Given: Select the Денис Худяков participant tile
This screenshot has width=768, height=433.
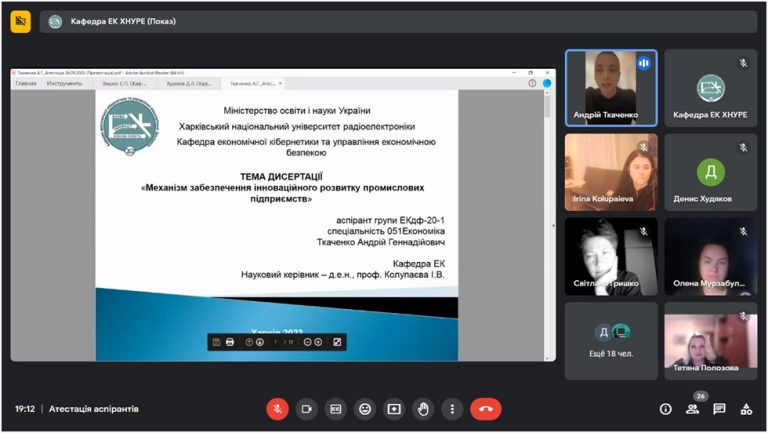Looking at the screenshot, I should (710, 172).
